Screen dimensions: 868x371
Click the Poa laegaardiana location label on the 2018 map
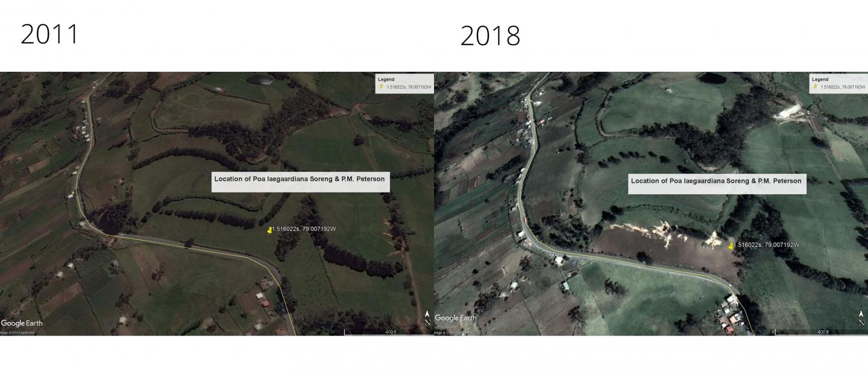[716, 181]
